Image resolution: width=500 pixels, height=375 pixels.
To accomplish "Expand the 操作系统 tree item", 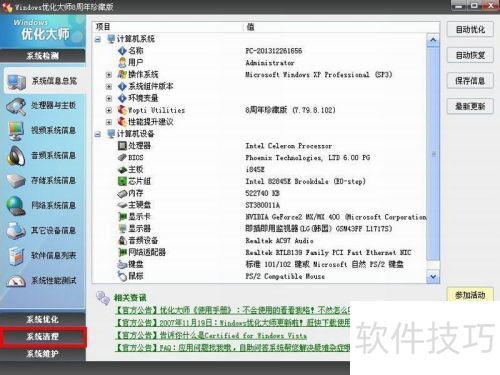I will [x=109, y=75].
